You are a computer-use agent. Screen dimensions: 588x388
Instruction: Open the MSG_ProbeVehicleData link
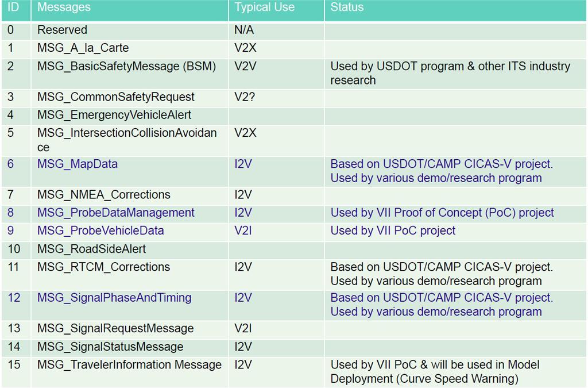click(100, 231)
